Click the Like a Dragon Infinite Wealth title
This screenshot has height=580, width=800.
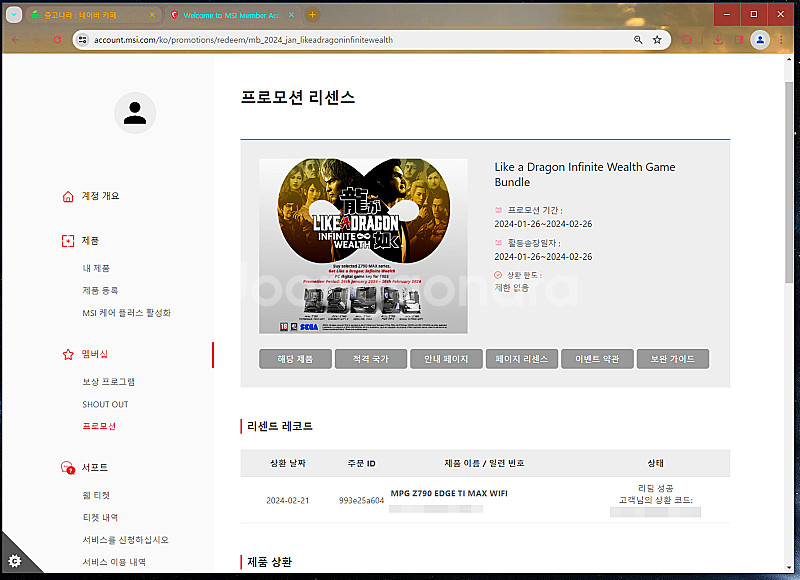(585, 174)
